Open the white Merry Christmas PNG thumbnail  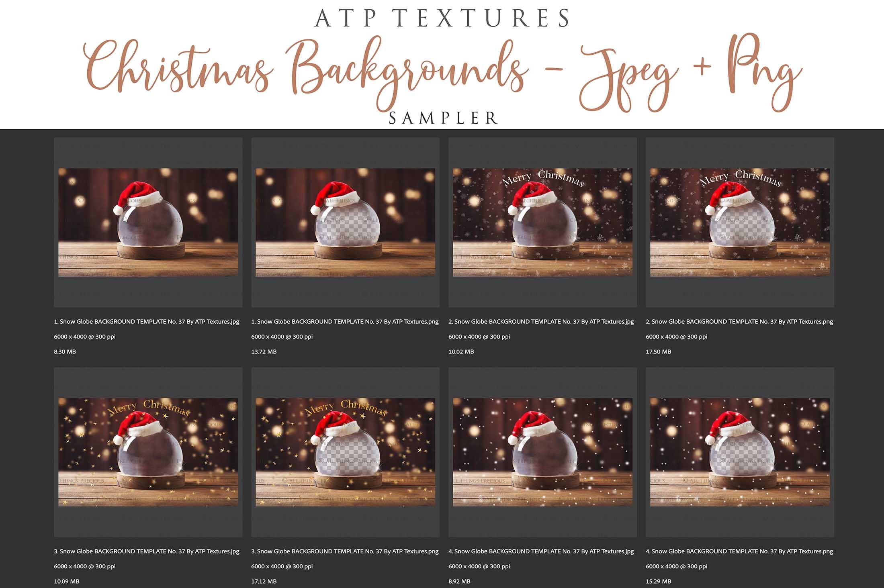[740, 222]
